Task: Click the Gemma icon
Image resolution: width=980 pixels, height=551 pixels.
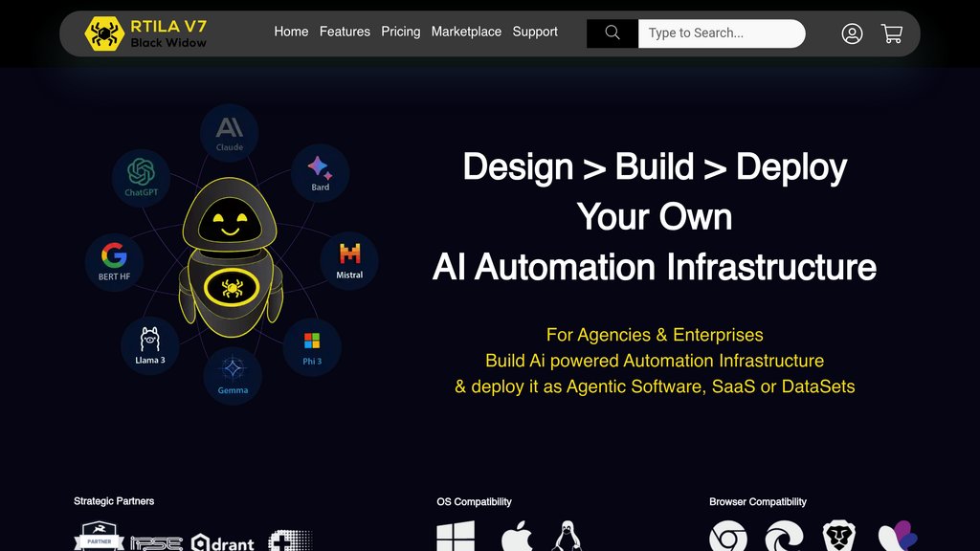Action: pos(233,374)
